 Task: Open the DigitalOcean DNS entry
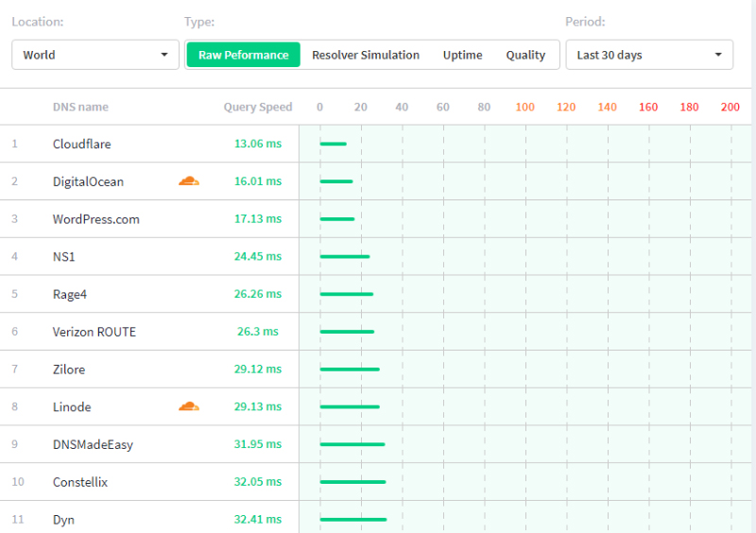(x=88, y=181)
